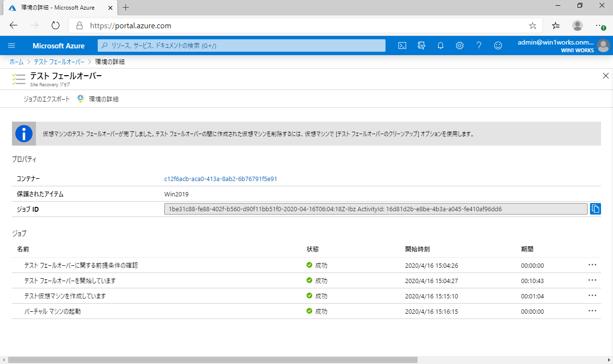Open the browser profile icon

pyautogui.click(x=578, y=25)
